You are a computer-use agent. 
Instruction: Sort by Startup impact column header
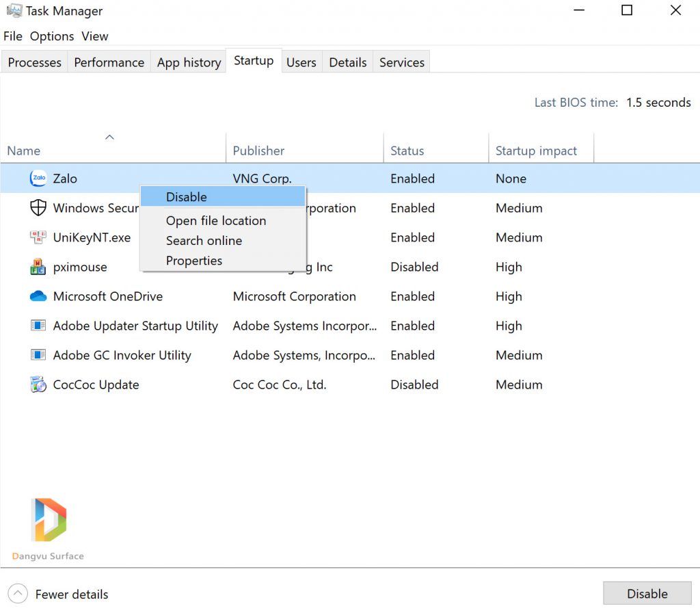pyautogui.click(x=536, y=151)
